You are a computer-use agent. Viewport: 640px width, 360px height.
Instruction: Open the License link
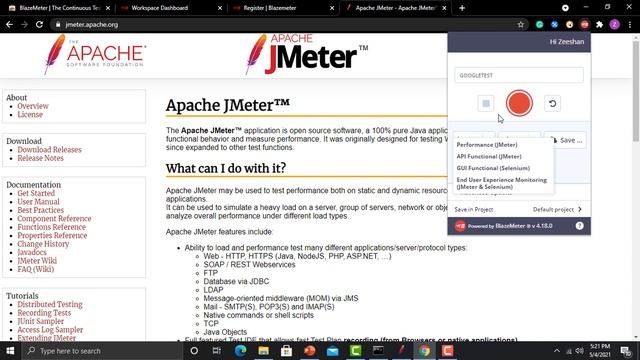[30, 115]
